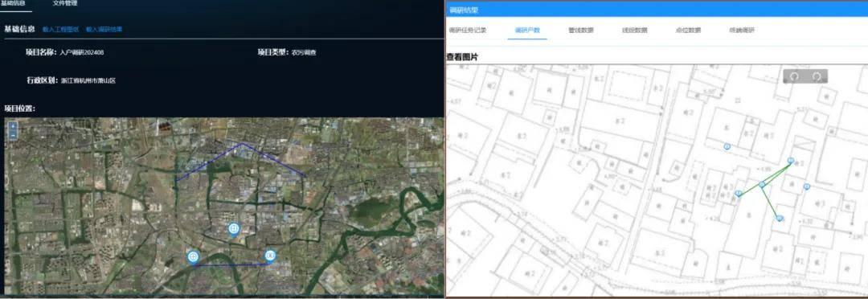Select the bottom-right pin on satellite map
The height and width of the screenshot is (299, 868).
point(270,256)
